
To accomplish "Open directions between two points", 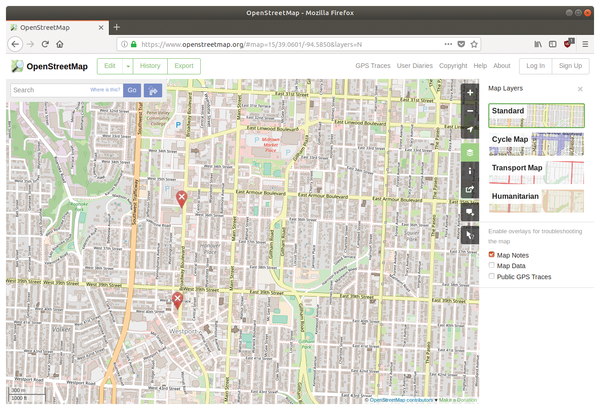I will [x=153, y=90].
